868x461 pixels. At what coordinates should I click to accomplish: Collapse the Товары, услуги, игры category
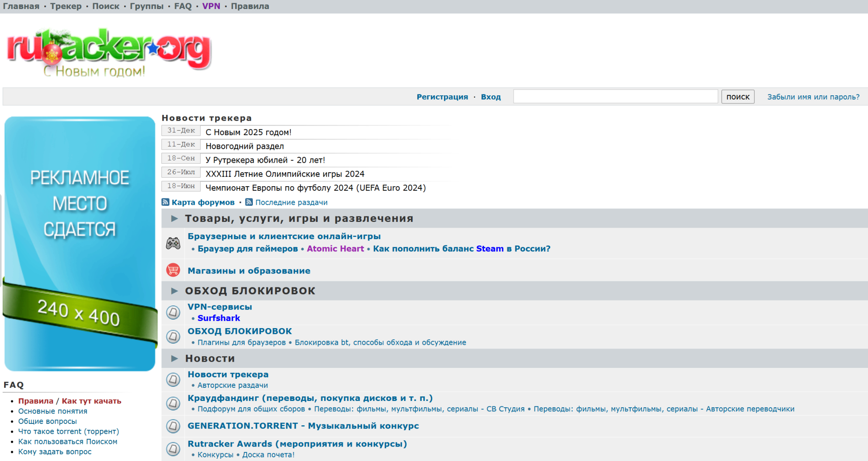coord(175,219)
